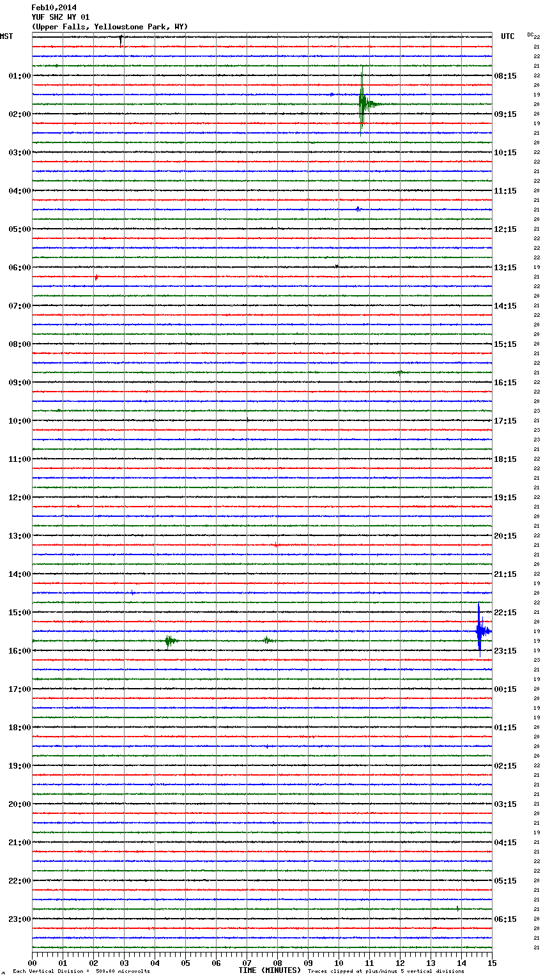Click the 13:15 UTC row label
The width and height of the screenshot is (543, 980).
pos(505,268)
